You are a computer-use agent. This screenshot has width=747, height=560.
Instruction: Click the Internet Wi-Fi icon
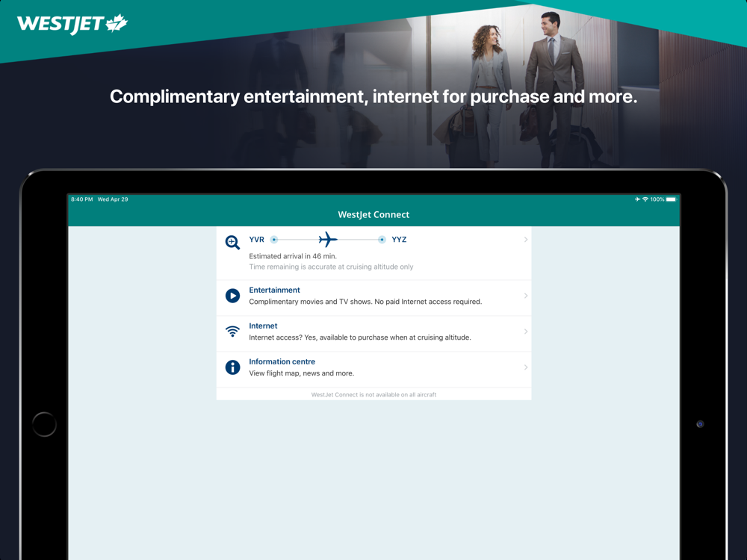232,332
